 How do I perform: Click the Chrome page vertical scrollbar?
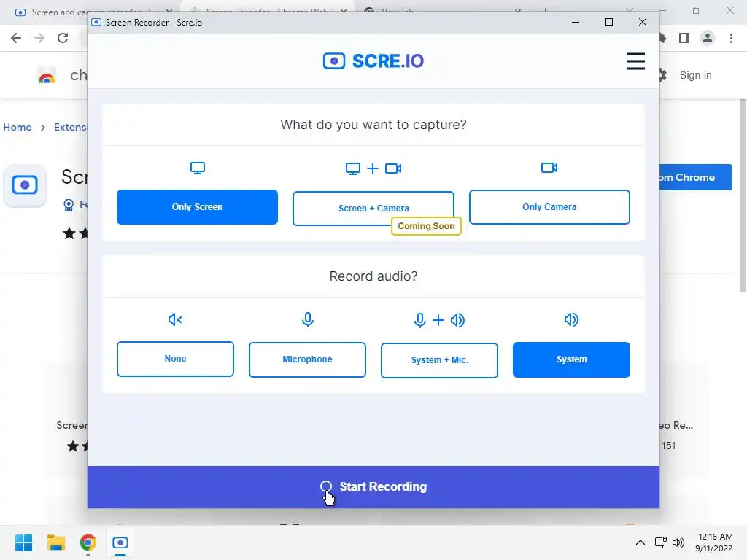point(743,195)
